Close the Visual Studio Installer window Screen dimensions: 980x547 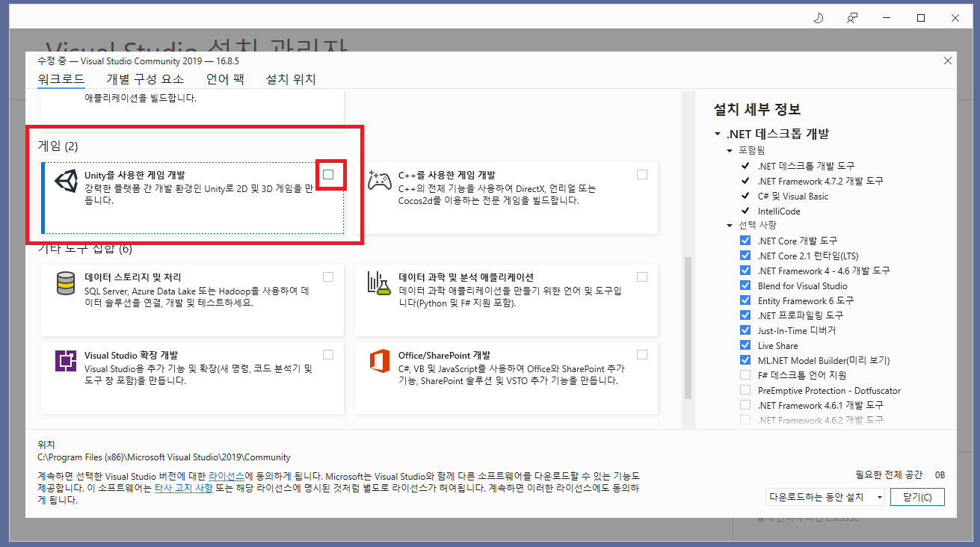tap(955, 18)
